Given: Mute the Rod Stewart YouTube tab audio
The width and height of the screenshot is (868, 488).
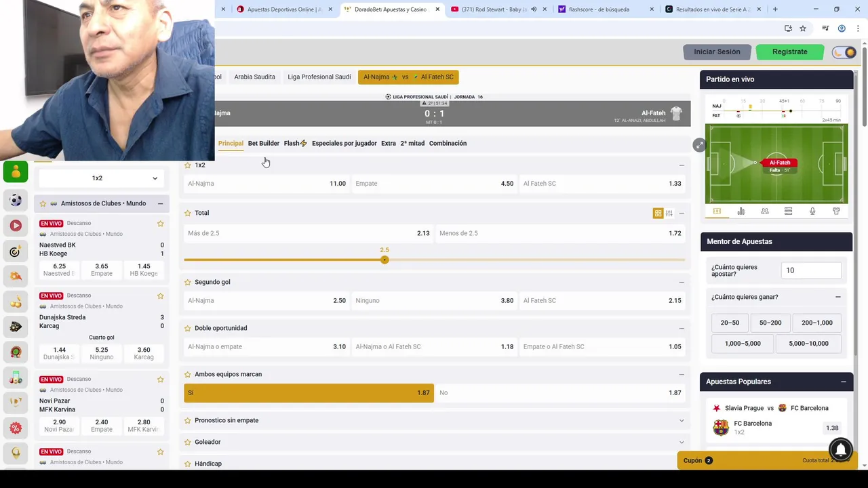Looking at the screenshot, I should (534, 9).
